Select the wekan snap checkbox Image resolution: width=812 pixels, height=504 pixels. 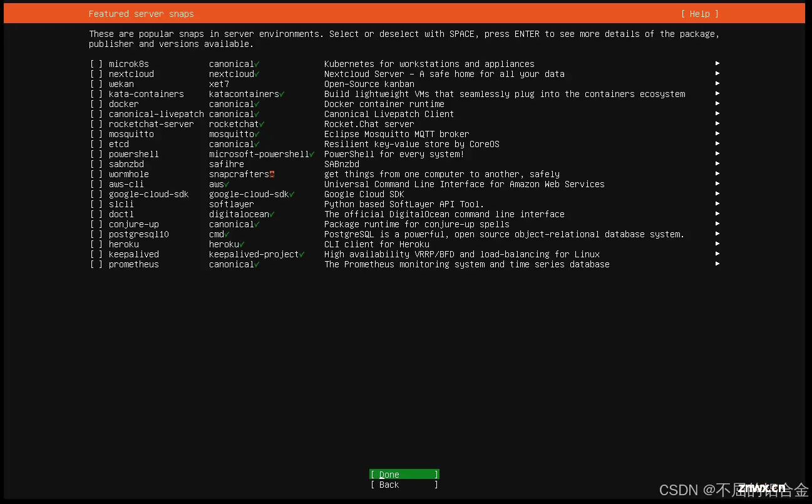(x=96, y=84)
